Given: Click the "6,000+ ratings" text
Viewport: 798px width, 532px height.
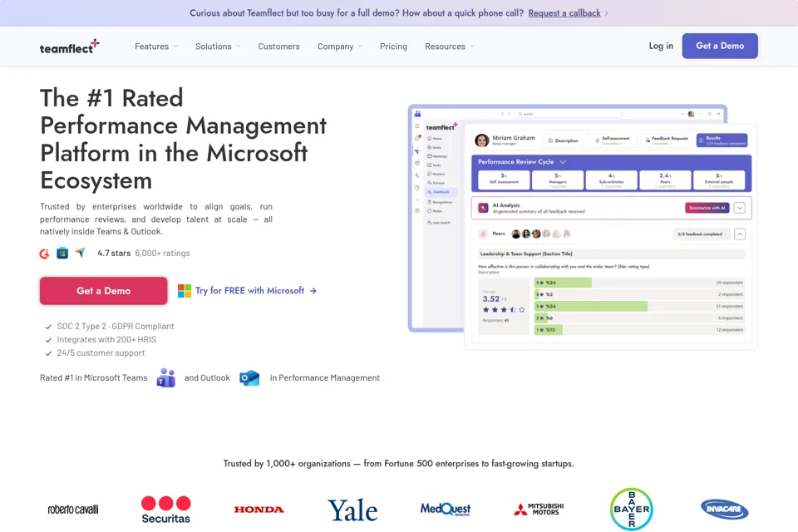Looking at the screenshot, I should tap(162, 253).
